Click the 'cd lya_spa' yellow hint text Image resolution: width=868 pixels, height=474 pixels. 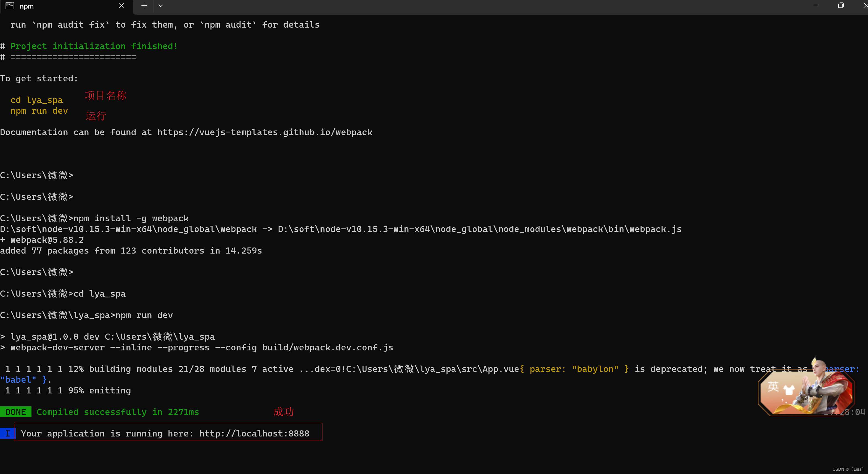[x=36, y=100]
